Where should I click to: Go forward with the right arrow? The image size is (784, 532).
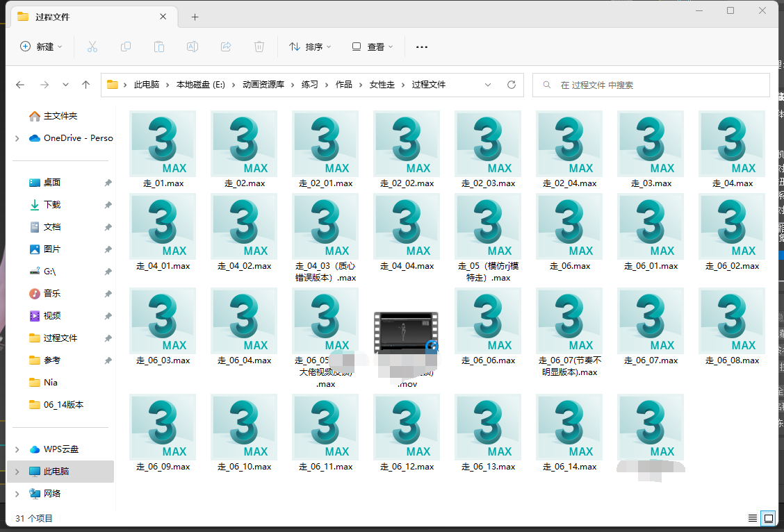44,85
